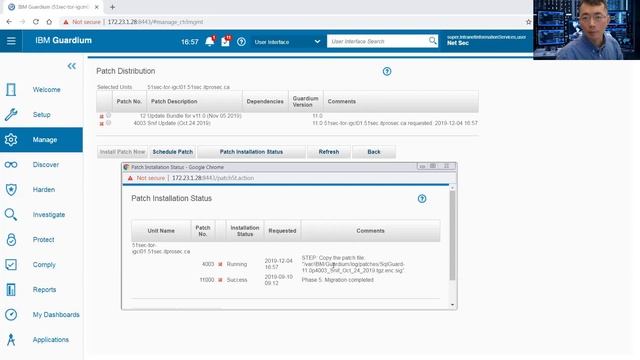640x360 pixels.
Task: Click the Comply checkmark icon
Action: pos(11,264)
